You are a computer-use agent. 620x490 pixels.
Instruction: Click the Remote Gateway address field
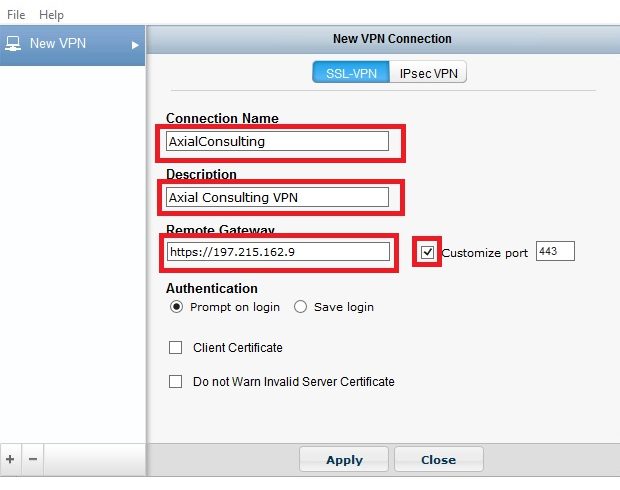[x=278, y=252]
